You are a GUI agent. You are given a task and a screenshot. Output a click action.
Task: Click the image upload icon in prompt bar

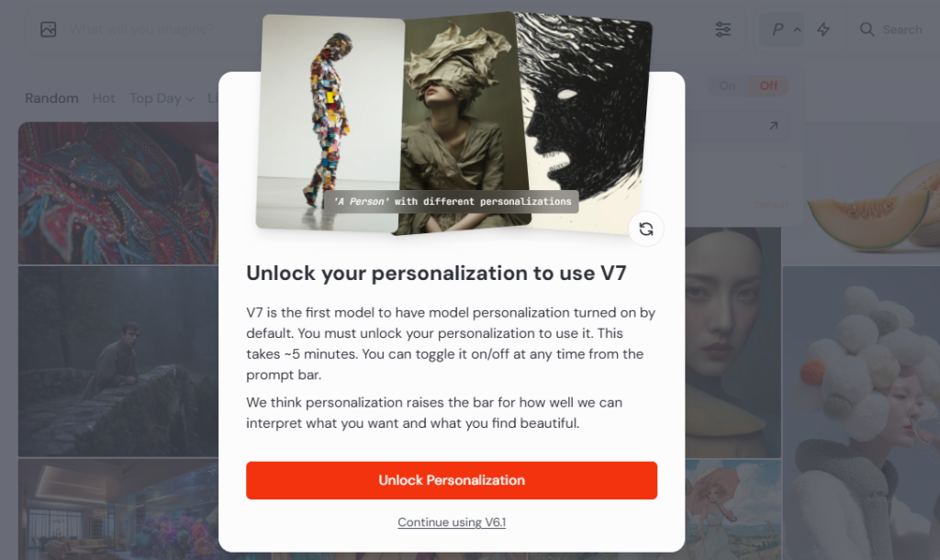[x=49, y=29]
